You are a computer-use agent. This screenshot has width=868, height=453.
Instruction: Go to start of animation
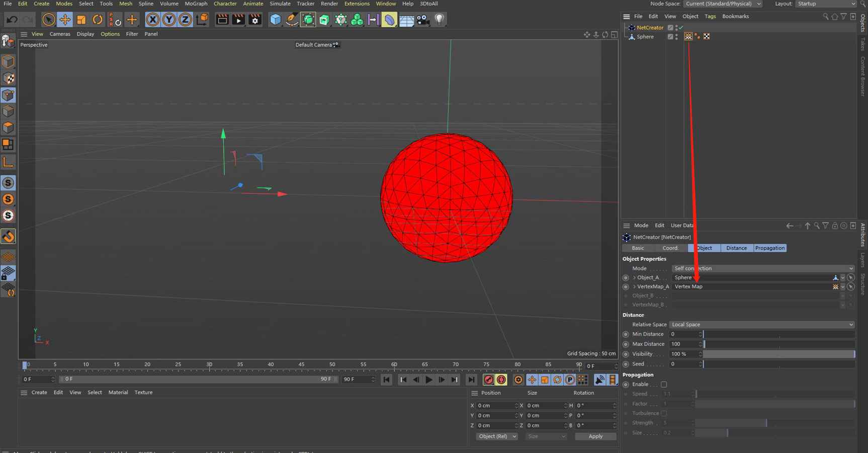(386, 380)
